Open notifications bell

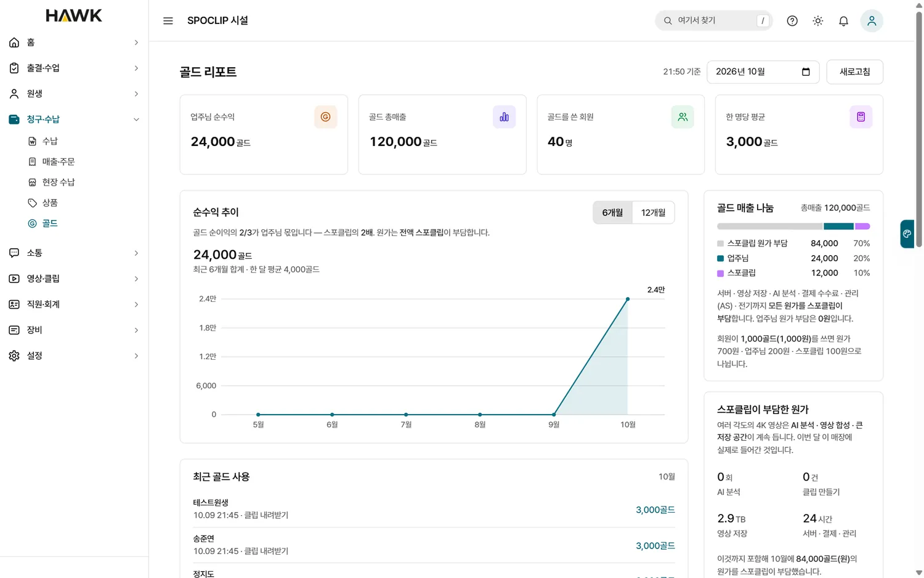pos(844,21)
